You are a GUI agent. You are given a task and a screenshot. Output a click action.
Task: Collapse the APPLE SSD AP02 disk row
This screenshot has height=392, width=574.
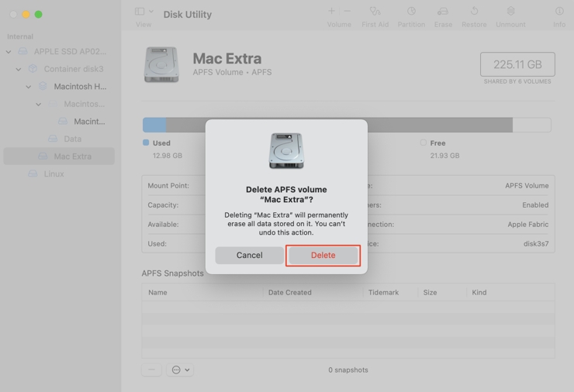(9, 52)
